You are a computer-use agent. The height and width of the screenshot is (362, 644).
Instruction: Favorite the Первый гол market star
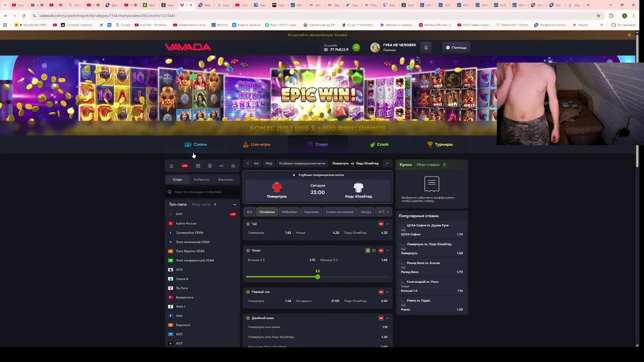(248, 292)
